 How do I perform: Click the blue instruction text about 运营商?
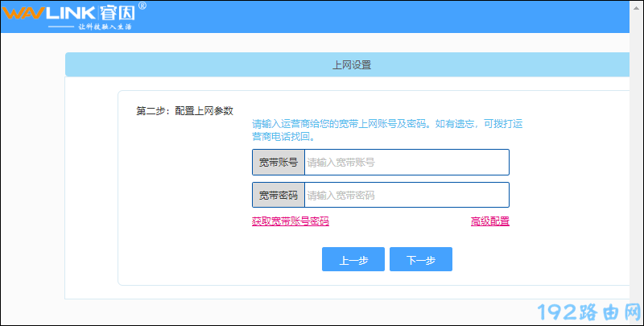(387, 130)
